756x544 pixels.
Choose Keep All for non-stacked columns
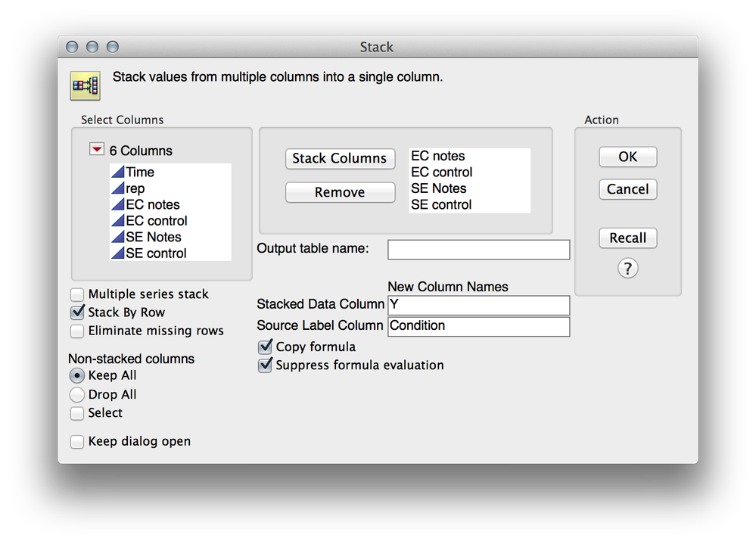pyautogui.click(x=77, y=375)
